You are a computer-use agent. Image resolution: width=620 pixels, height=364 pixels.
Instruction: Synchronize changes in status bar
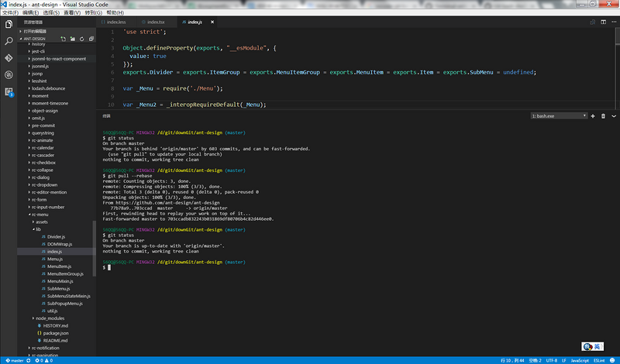[29, 360]
